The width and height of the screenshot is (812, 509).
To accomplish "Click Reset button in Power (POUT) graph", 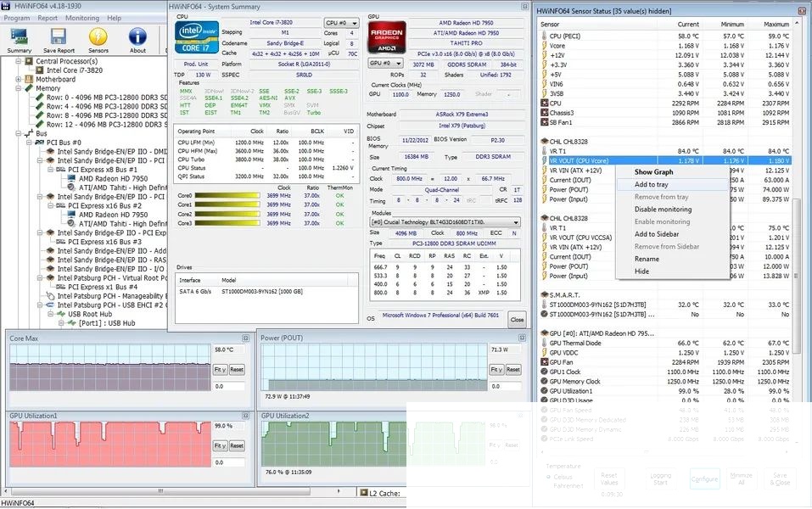I will (513, 369).
